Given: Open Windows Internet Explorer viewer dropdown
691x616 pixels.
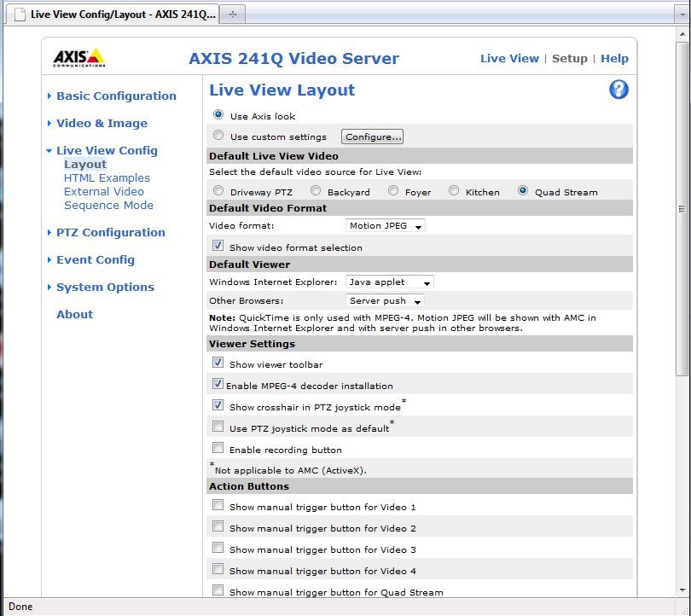Looking at the screenshot, I should pyautogui.click(x=390, y=282).
